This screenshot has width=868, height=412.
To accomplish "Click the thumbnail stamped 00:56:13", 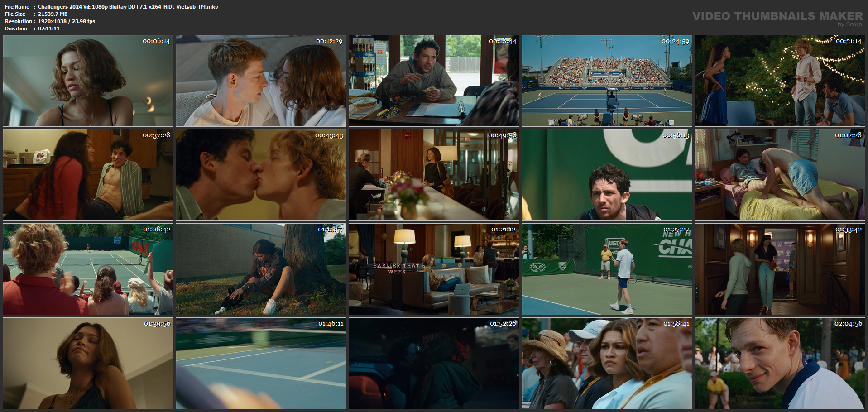I will click(x=607, y=175).
